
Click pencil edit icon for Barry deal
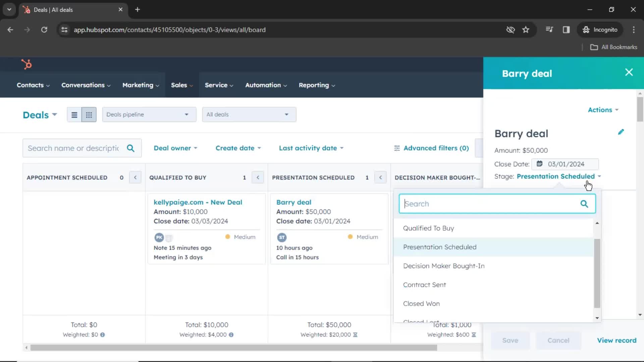pos(621,132)
